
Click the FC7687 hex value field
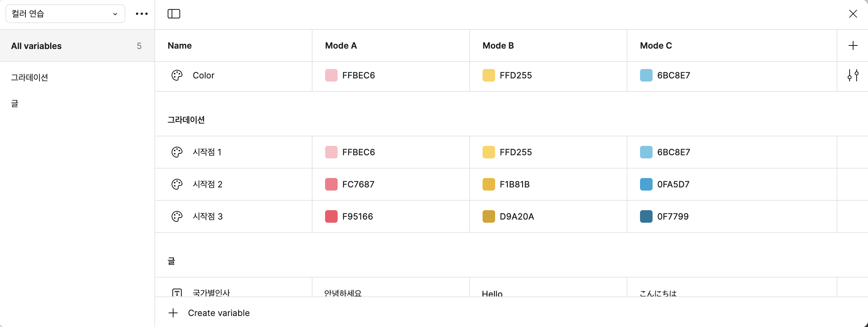pyautogui.click(x=358, y=184)
